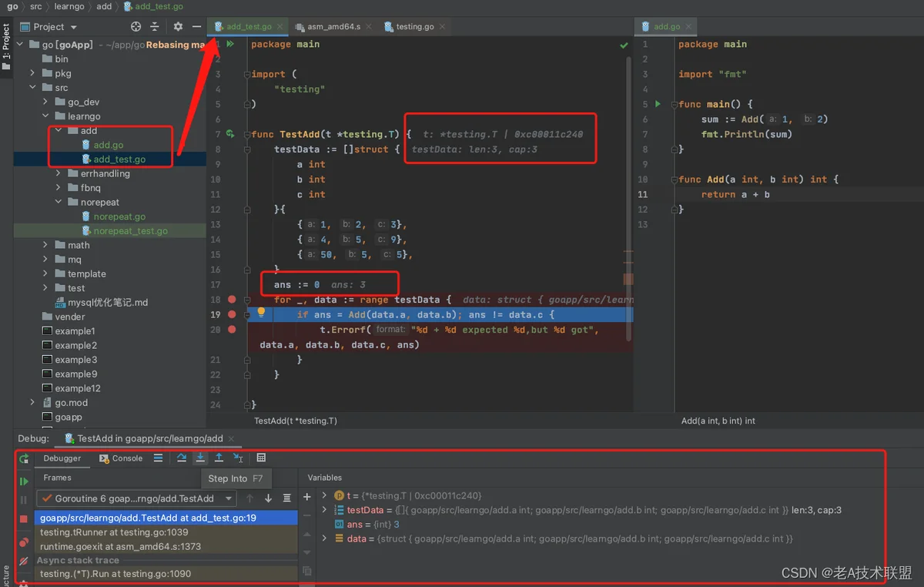Toggle Mute Breakpoints in debug sidebar
924x587 pixels.
[x=24, y=562]
